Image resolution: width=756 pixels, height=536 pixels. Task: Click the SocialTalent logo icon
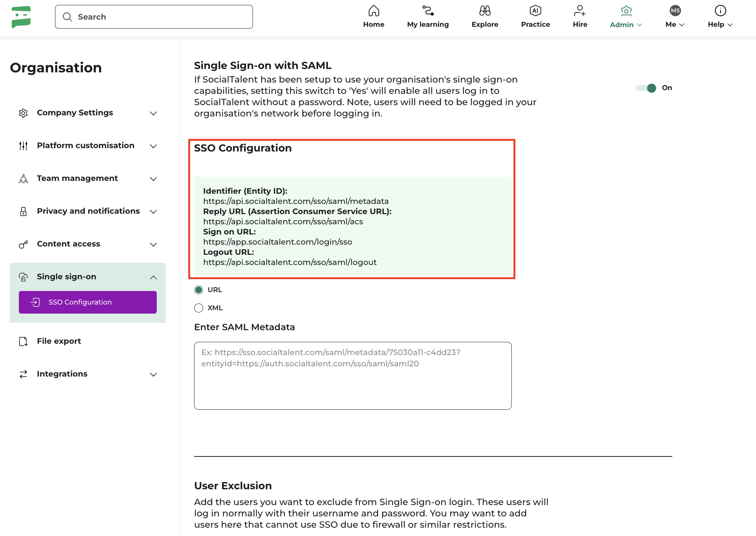(x=21, y=17)
